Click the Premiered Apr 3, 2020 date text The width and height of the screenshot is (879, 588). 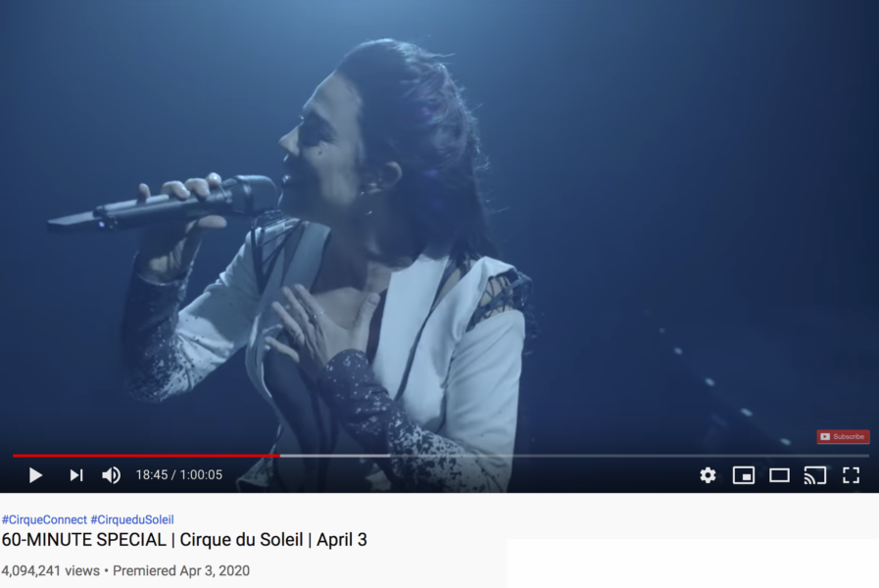point(181,570)
